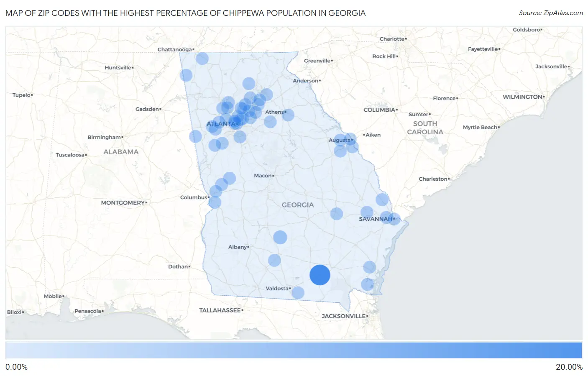Click the 0.00% legend minimum label
Image resolution: width=588 pixels, height=376 pixels.
pos(16,367)
